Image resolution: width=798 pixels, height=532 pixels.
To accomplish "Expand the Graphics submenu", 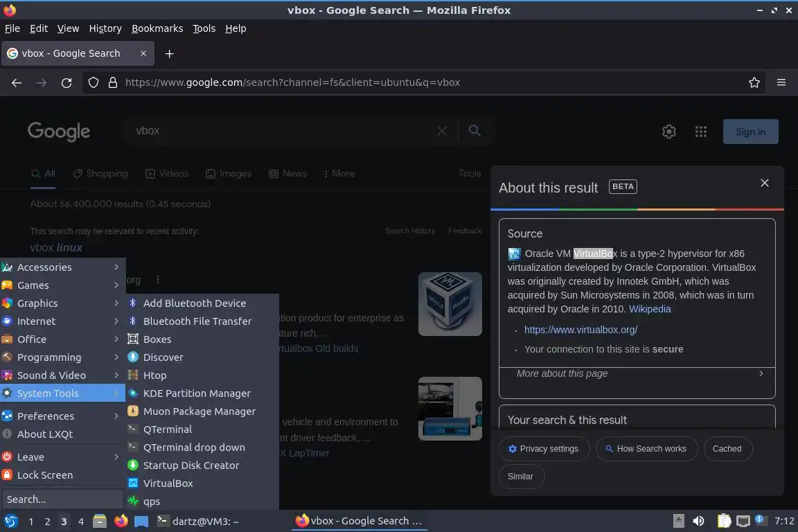I will [x=62, y=303].
